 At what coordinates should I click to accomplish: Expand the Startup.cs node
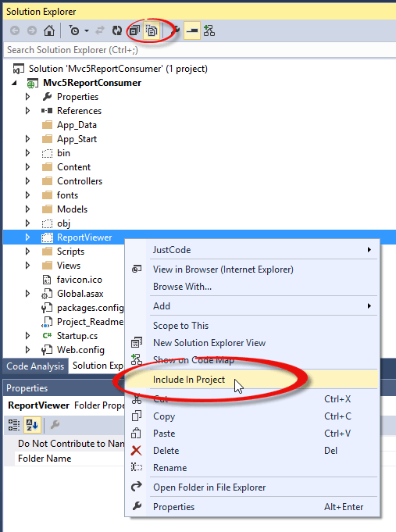(28, 336)
